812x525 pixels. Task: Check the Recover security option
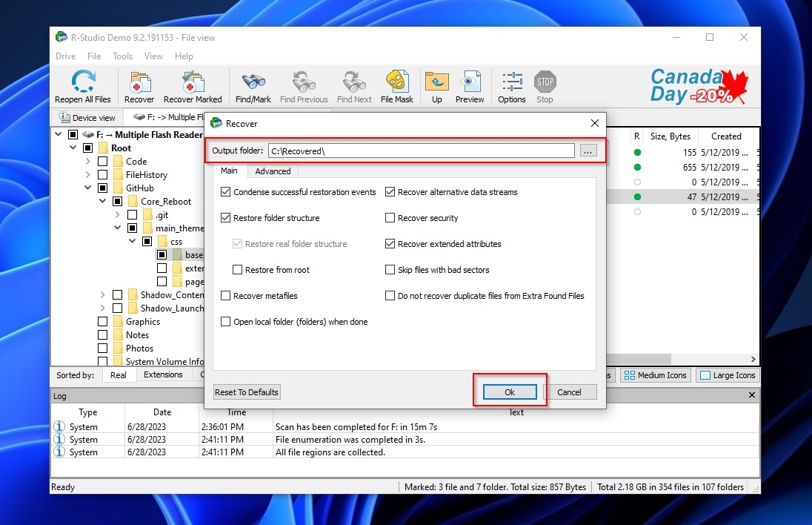click(390, 218)
